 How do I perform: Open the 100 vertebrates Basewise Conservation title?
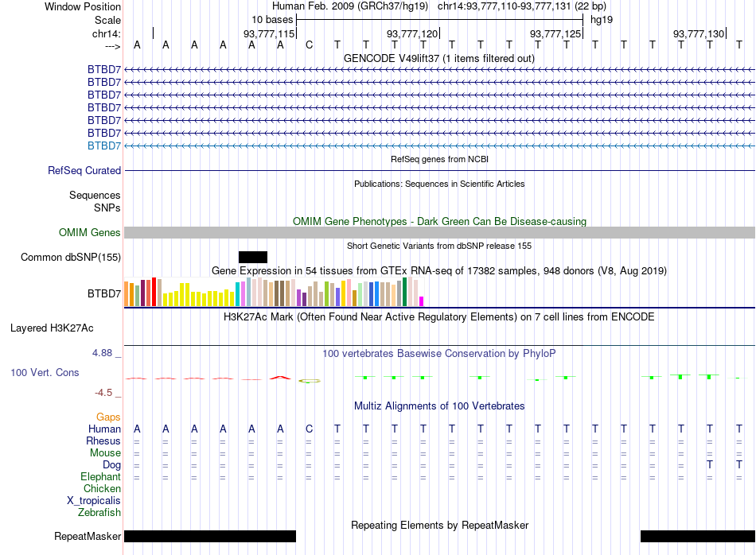(438, 354)
